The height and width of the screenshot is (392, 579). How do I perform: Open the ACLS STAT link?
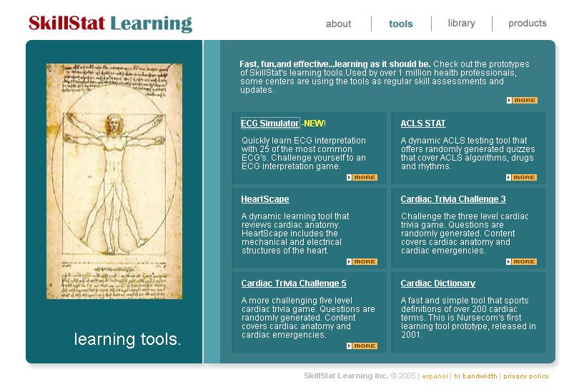tap(422, 123)
